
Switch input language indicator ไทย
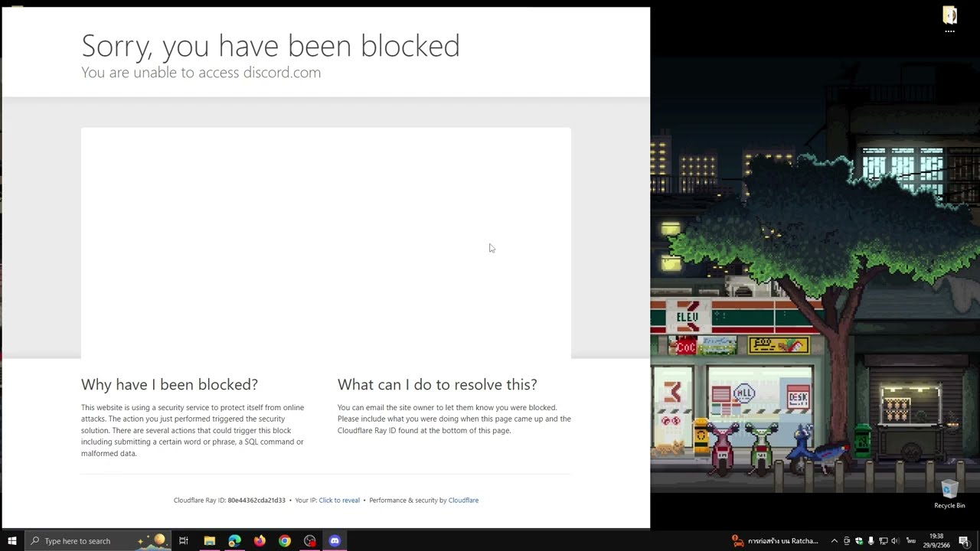911,541
